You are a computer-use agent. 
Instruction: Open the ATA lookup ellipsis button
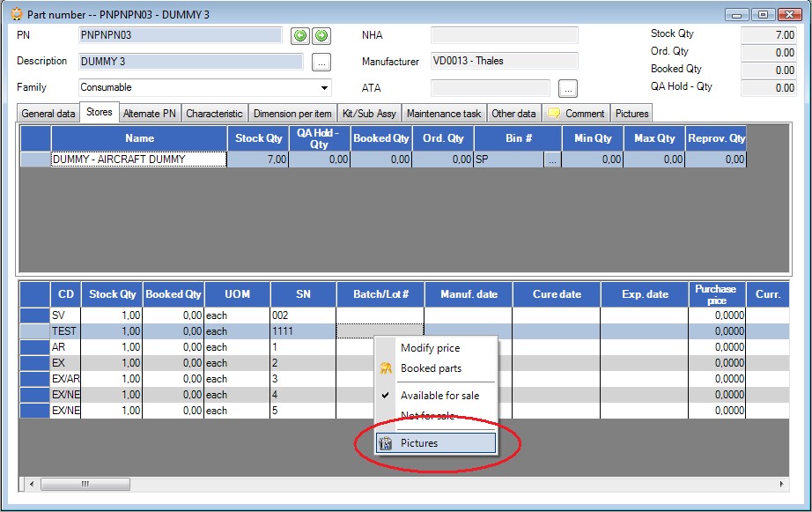(568, 89)
